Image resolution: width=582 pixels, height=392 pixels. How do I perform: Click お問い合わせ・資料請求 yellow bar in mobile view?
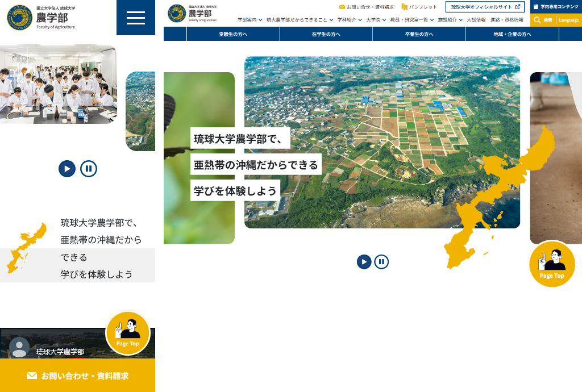(x=77, y=376)
